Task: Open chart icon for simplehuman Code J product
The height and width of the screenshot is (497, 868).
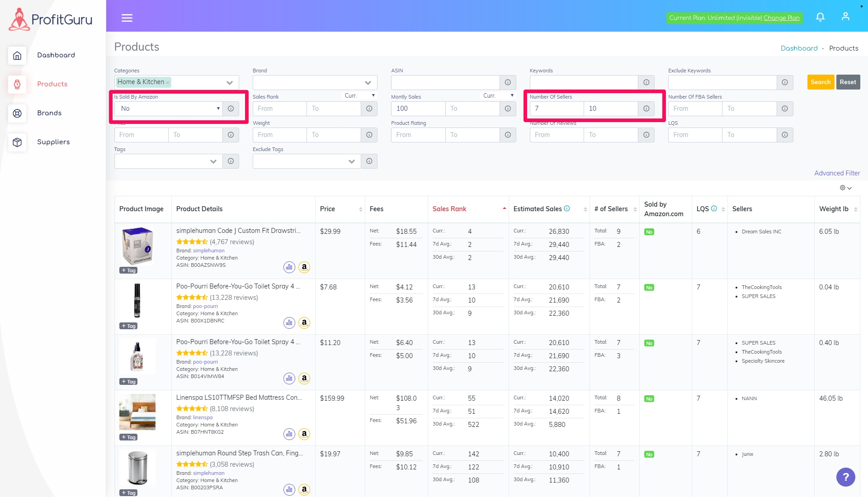Action: pos(289,267)
